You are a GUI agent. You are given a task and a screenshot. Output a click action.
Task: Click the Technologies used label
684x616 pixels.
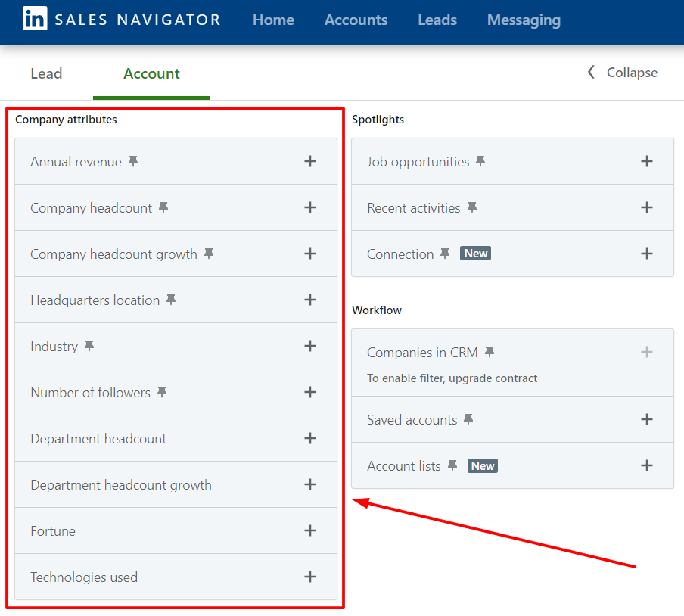point(84,577)
